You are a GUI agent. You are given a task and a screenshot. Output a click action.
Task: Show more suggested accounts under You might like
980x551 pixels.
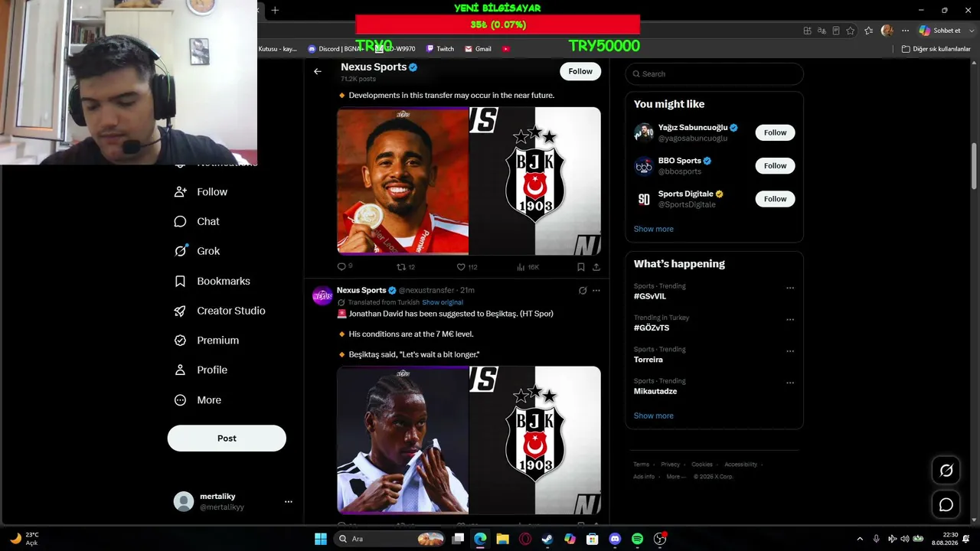[654, 229]
